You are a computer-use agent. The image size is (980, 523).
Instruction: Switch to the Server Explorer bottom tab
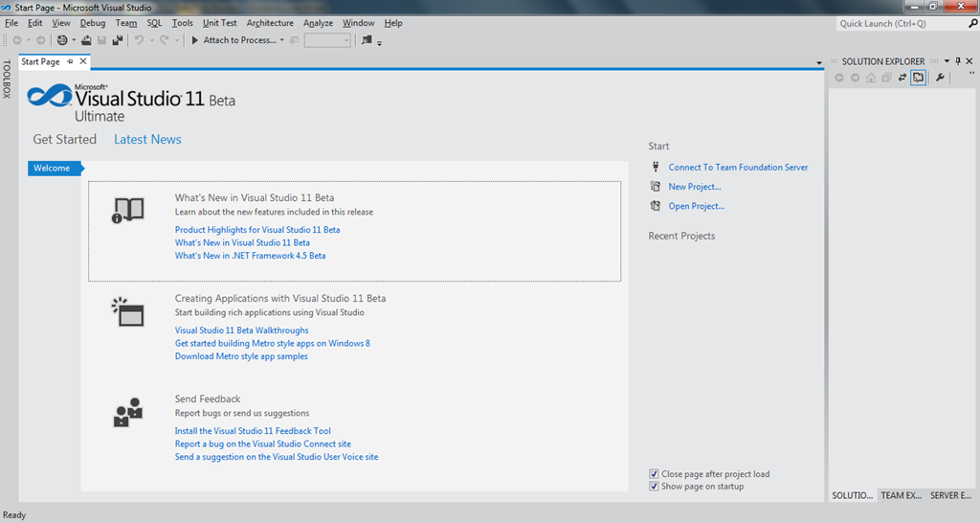click(x=950, y=495)
